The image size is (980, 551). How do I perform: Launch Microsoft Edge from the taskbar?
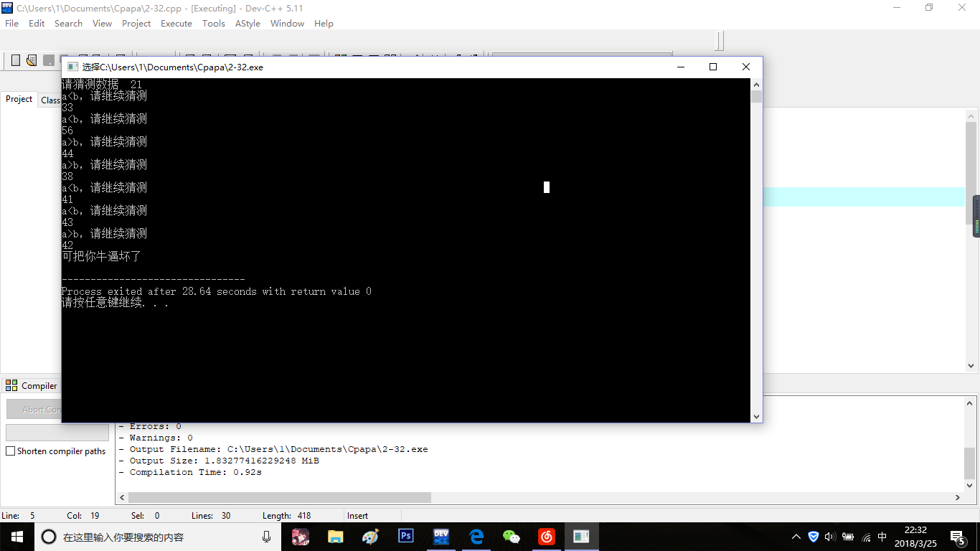tap(476, 537)
